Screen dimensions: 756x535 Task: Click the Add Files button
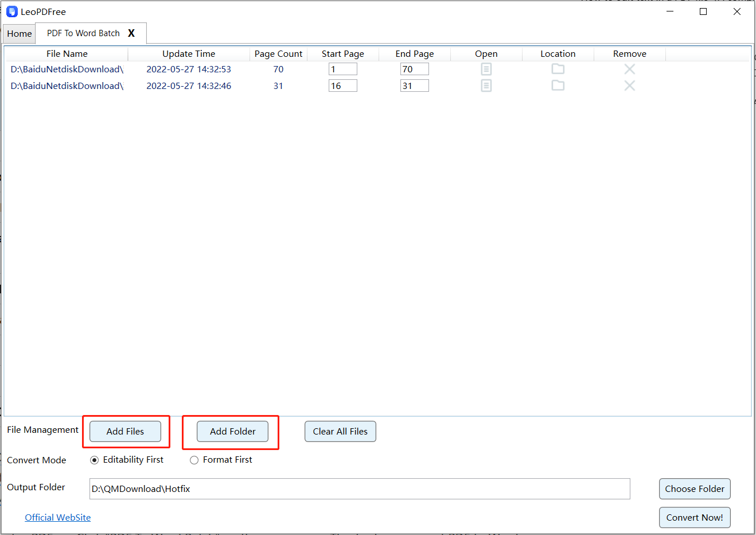point(125,432)
